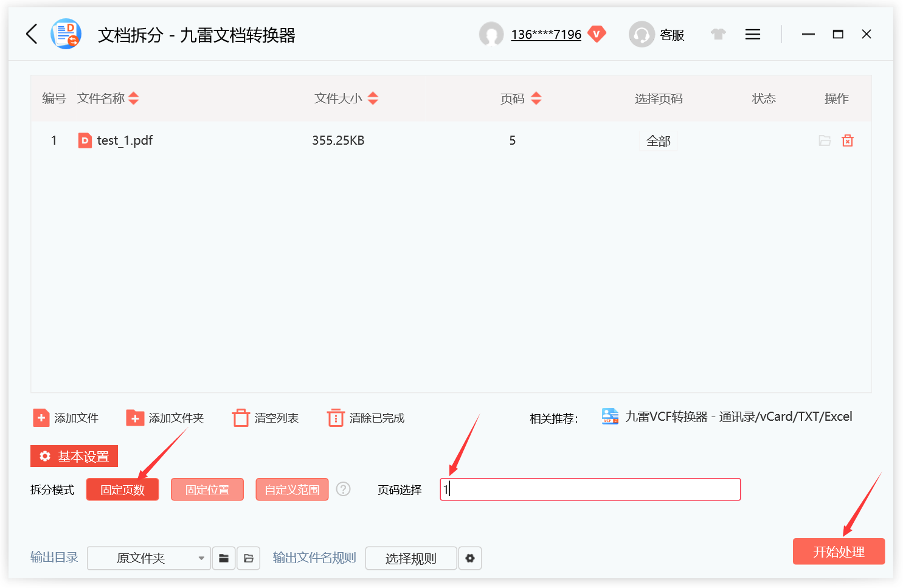Open help tooltip beside 自定义范围

pos(343,489)
